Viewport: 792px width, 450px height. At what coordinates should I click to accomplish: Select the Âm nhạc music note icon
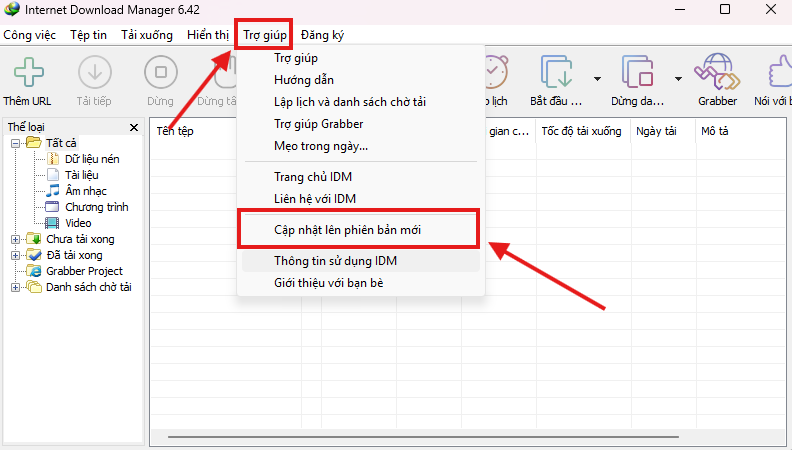pos(53,191)
